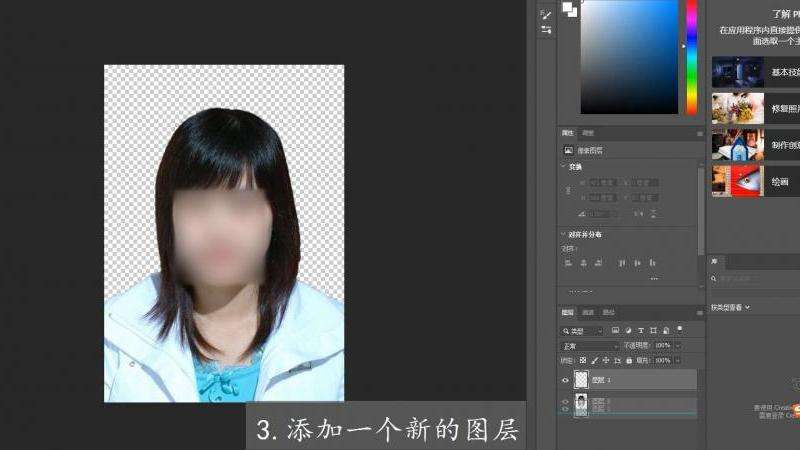Open the Layers panel flyout menu
Viewport: 800px width, 450px height.
pyautogui.click(x=699, y=313)
